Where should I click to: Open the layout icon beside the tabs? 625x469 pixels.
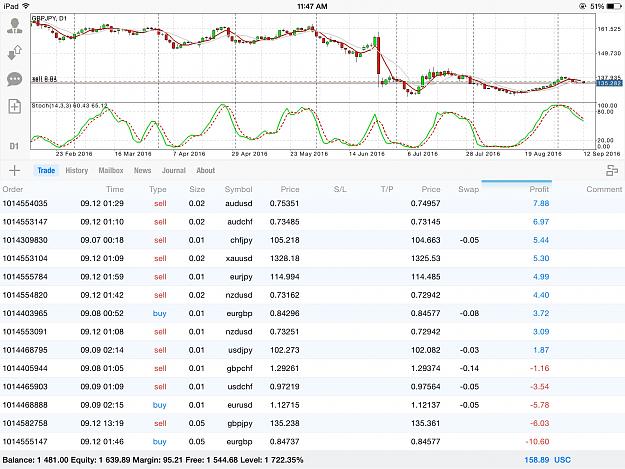coord(612,171)
